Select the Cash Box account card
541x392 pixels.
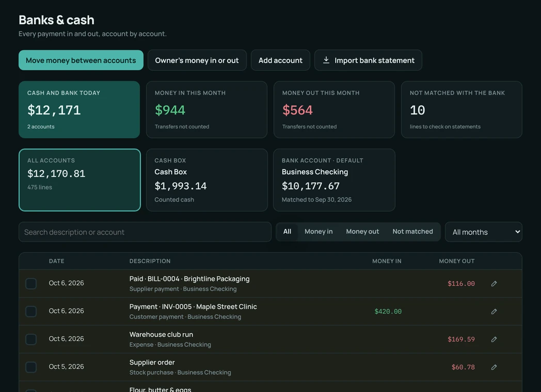206,180
